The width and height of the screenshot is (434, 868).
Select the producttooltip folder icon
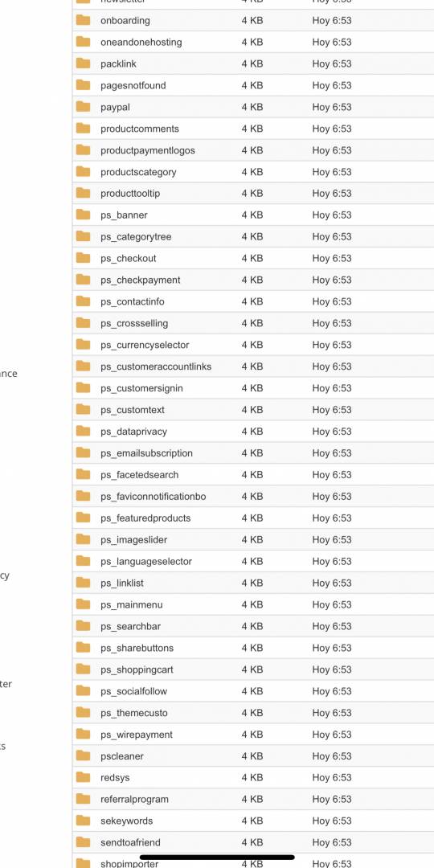(x=83, y=193)
